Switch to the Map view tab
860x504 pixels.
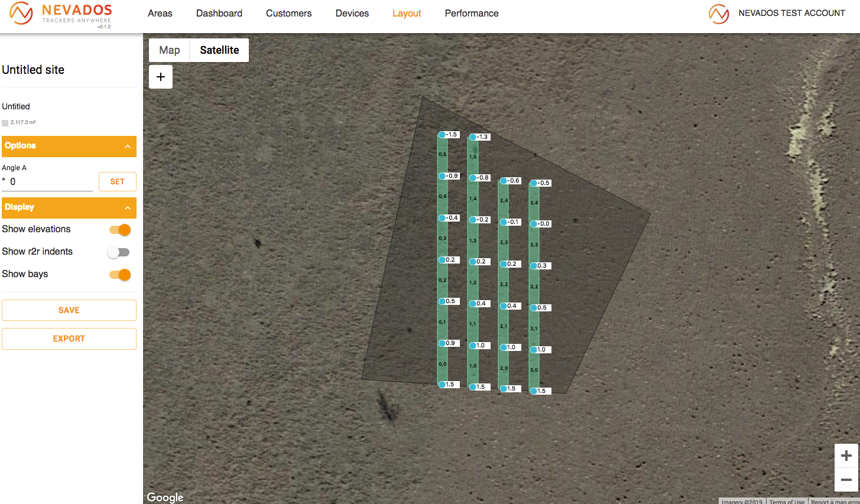tap(170, 50)
